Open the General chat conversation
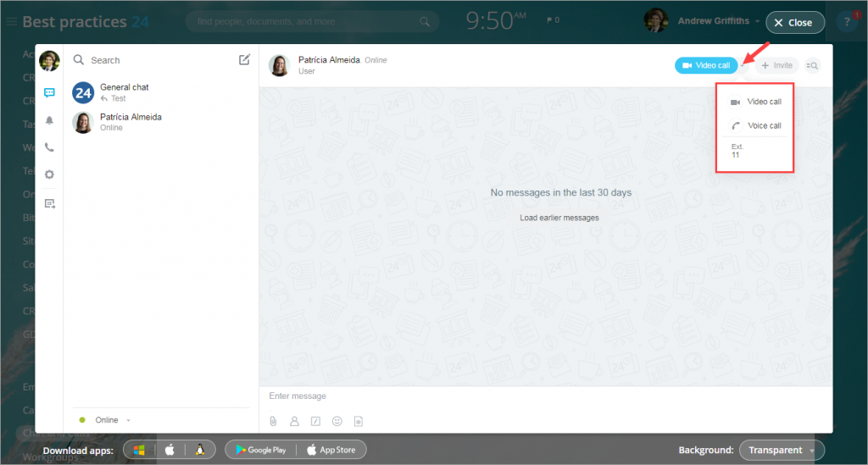 [x=160, y=92]
